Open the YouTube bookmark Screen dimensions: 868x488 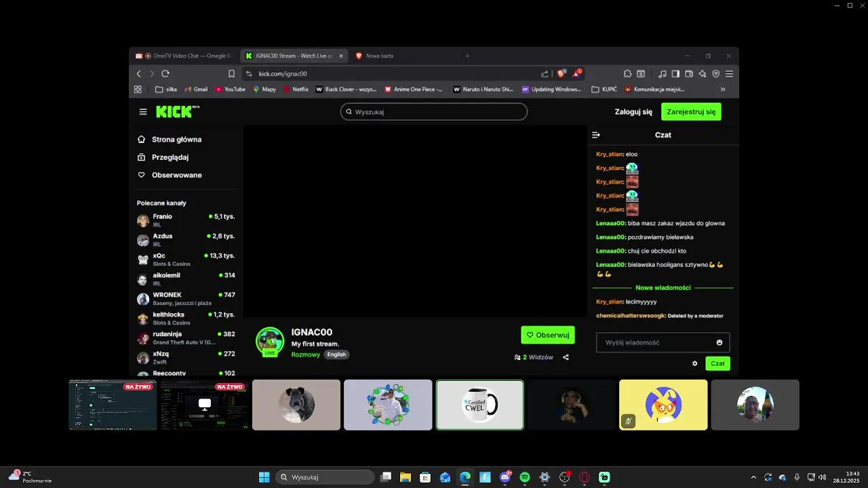pyautogui.click(x=231, y=89)
